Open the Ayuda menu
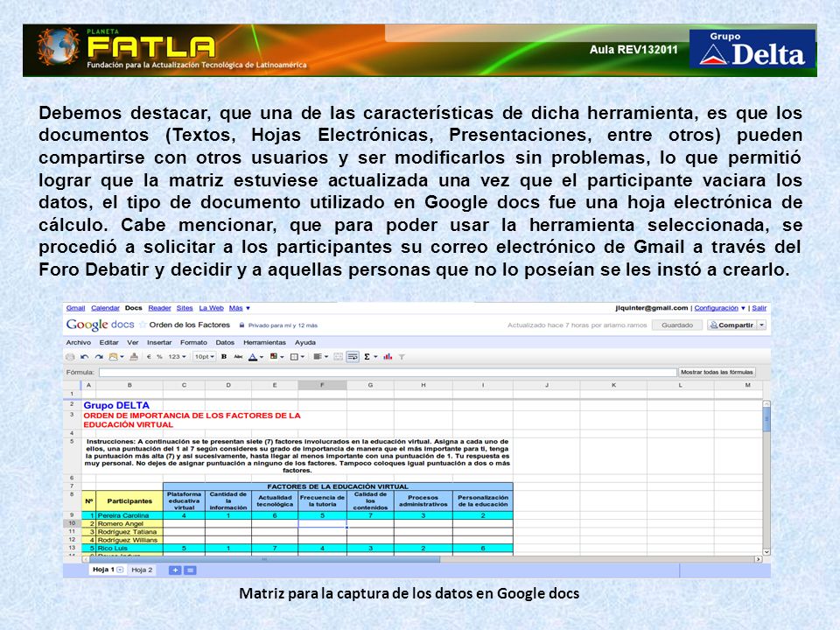 [304, 342]
